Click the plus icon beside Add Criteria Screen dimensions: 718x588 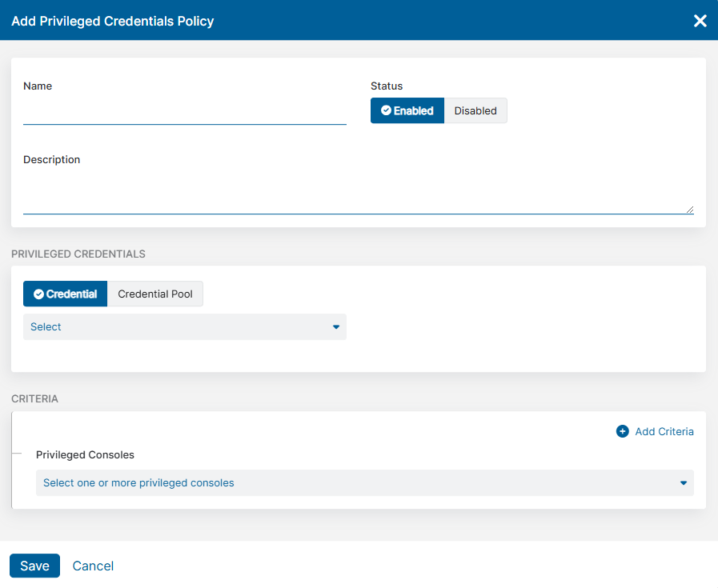click(622, 431)
